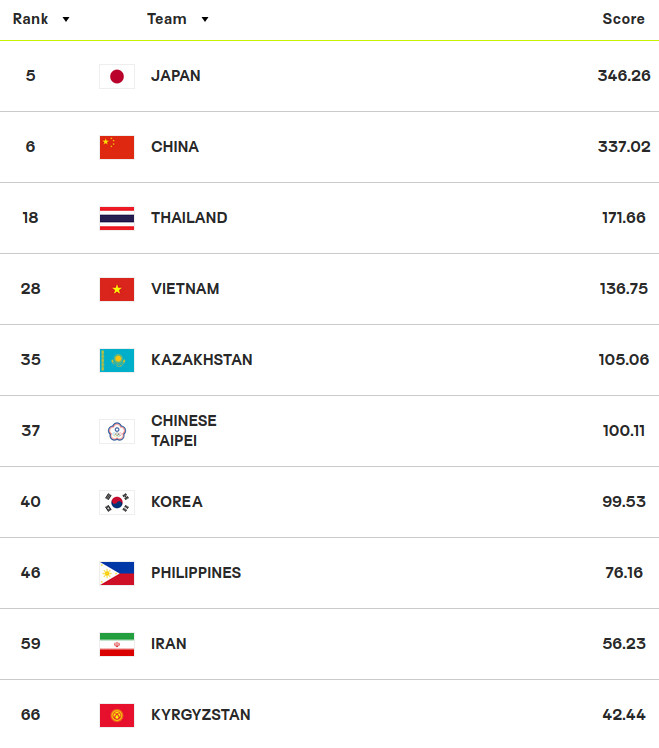Click the Rank column header label

(x=30, y=19)
